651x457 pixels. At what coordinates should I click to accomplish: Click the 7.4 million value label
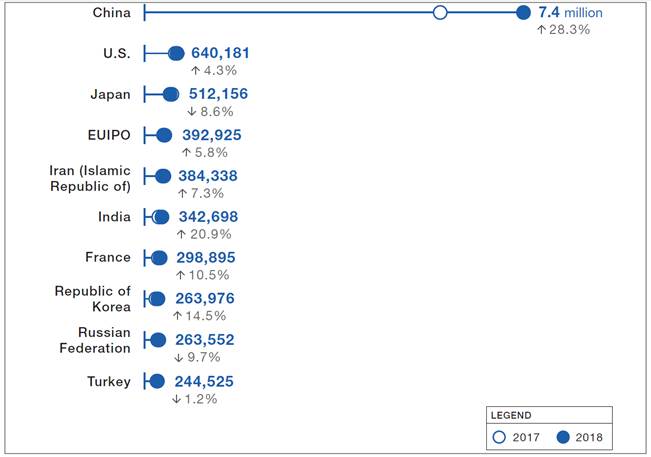click(x=572, y=12)
